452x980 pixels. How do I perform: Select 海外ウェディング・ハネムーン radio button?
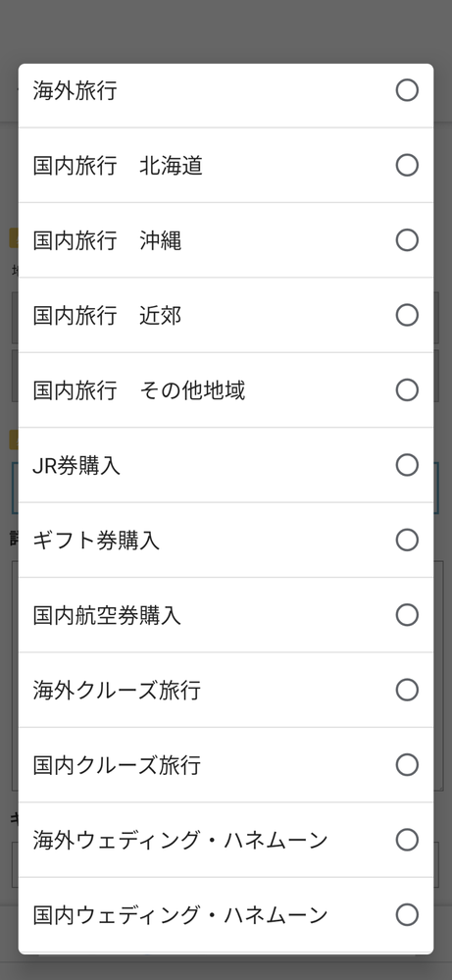tap(407, 840)
